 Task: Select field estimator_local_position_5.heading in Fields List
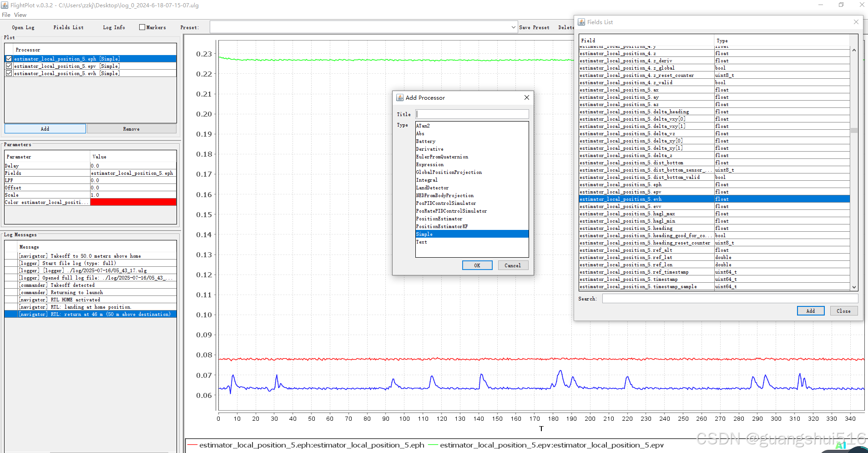pyautogui.click(x=714, y=228)
